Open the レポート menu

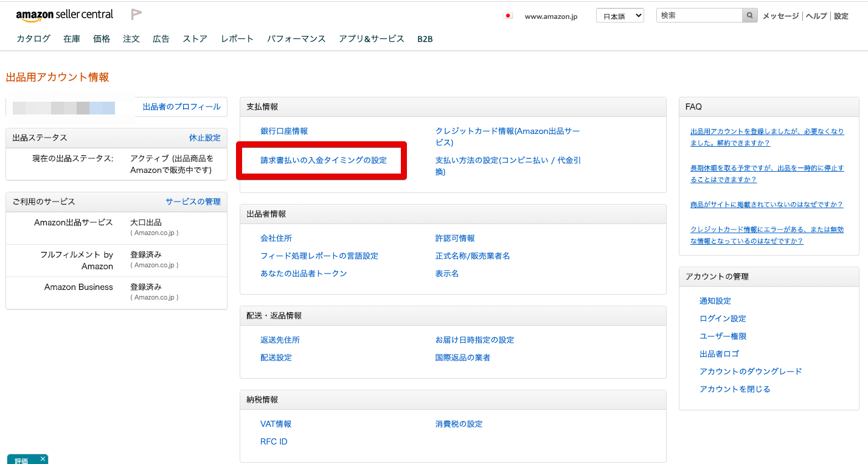tap(237, 38)
